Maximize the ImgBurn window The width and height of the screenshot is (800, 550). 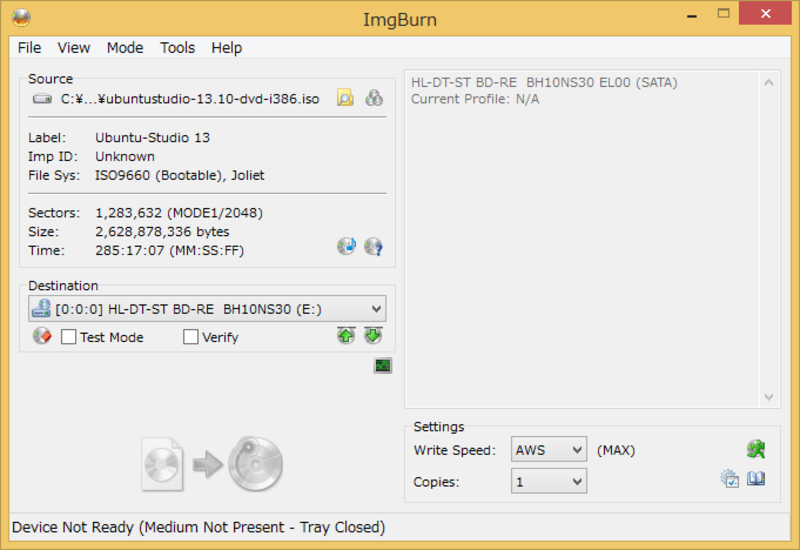point(723,14)
